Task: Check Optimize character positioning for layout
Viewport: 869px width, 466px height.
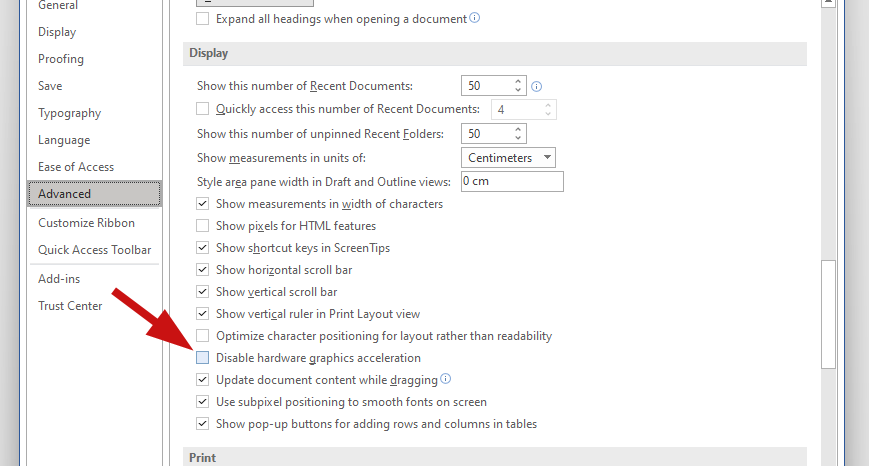Action: click(x=202, y=336)
